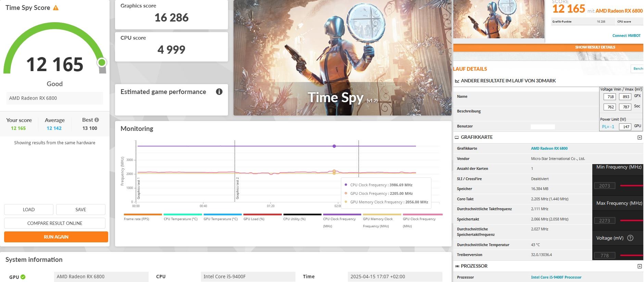This screenshot has width=644, height=282.
Task: Click the LOAD button
Action: 29,210
